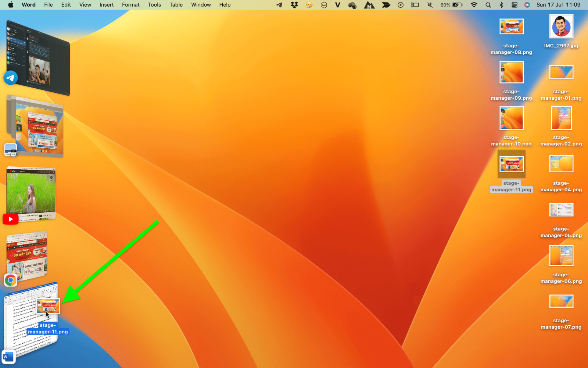Click the Dropbox icon in the menu bar
Viewport: 588px width, 368px height.
click(x=294, y=5)
